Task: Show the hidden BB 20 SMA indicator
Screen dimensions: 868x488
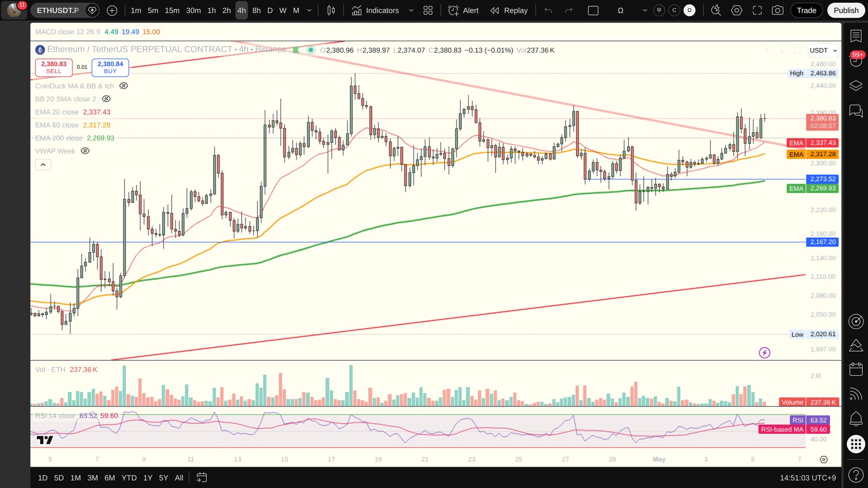Action: 106,99
